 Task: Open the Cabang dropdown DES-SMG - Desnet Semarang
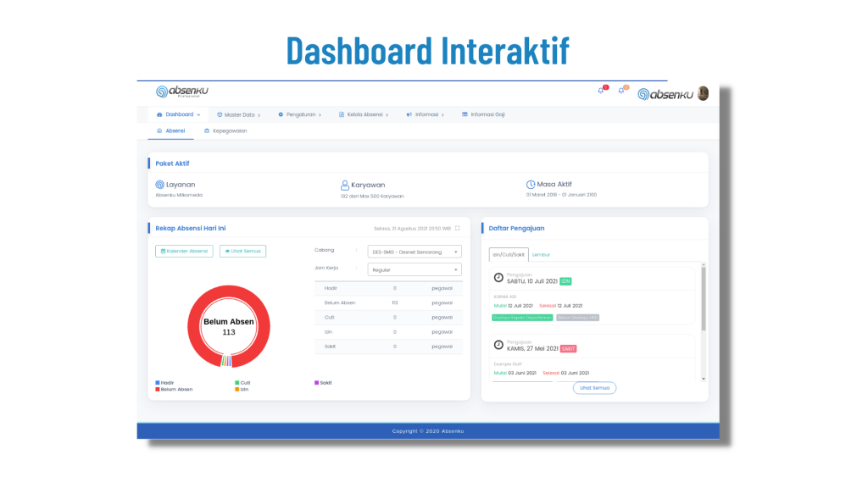[415, 252]
